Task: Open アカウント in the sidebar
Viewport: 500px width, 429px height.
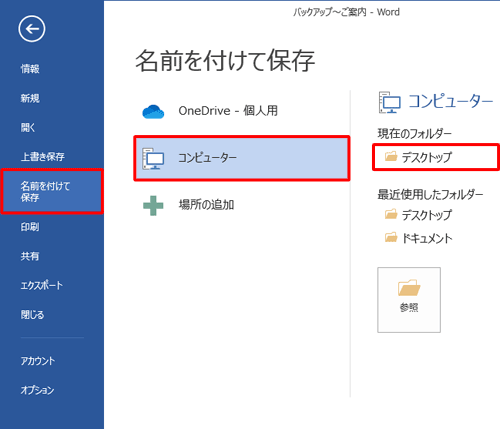Action: tap(38, 361)
